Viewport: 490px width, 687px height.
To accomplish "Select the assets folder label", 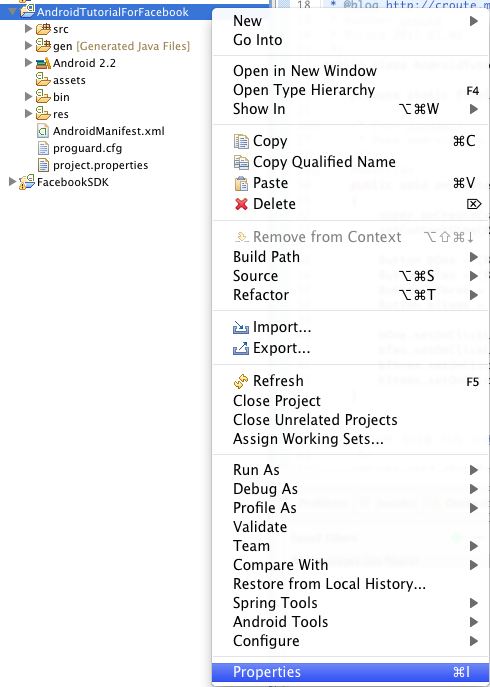I will 69,80.
